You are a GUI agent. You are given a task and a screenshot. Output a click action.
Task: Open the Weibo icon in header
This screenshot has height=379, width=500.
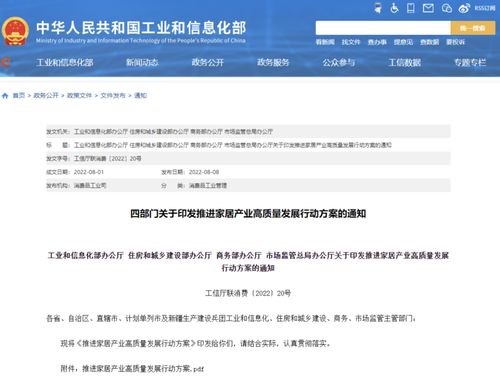pos(464,8)
